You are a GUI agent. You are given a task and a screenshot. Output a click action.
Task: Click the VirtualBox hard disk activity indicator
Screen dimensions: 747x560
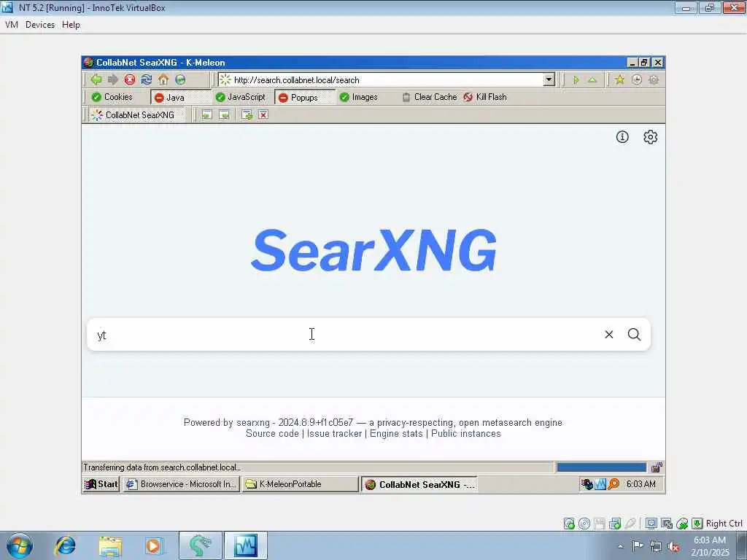click(x=569, y=524)
